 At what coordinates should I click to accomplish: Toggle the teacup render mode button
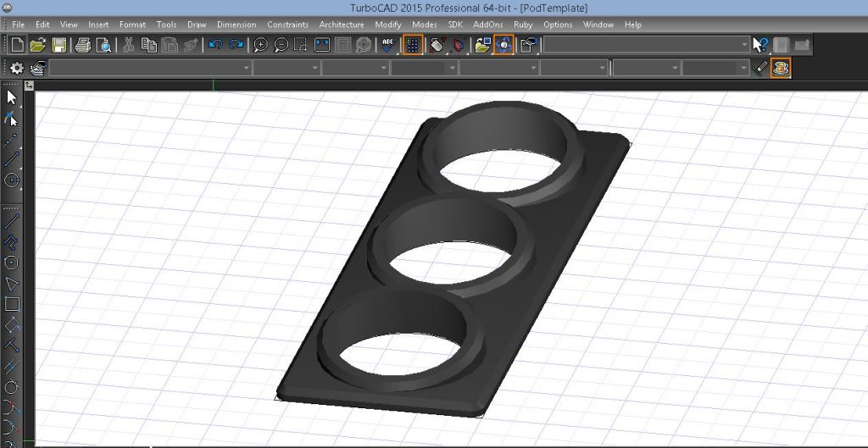pos(781,68)
